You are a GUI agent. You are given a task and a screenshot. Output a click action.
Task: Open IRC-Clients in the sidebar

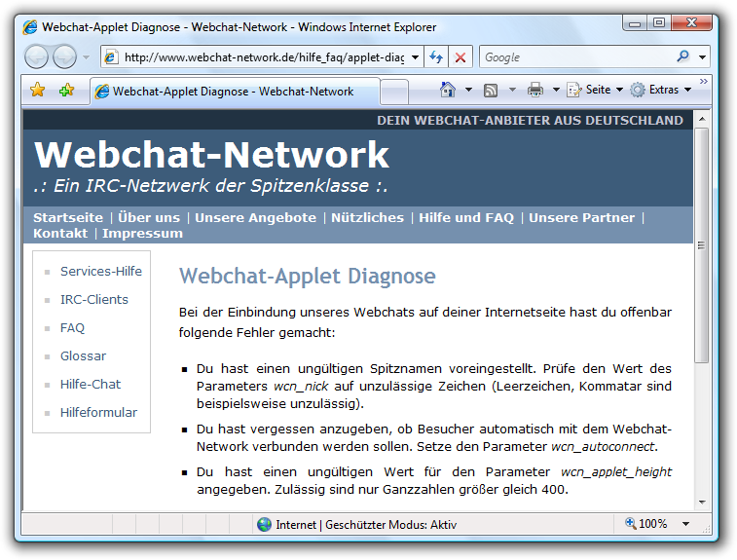pyautogui.click(x=94, y=300)
